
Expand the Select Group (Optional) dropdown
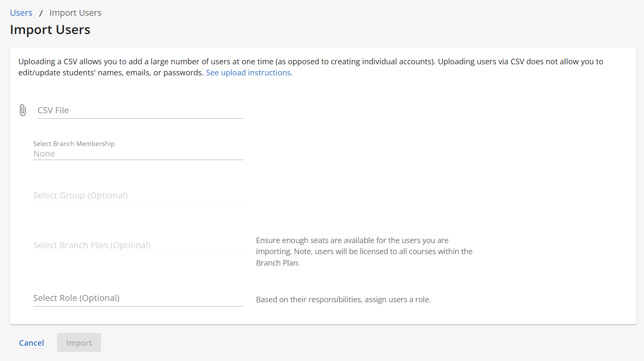(138, 195)
